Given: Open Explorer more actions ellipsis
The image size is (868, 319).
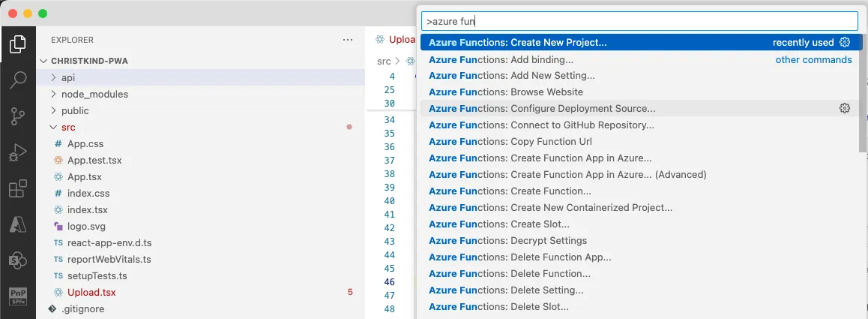Looking at the screenshot, I should (x=348, y=40).
